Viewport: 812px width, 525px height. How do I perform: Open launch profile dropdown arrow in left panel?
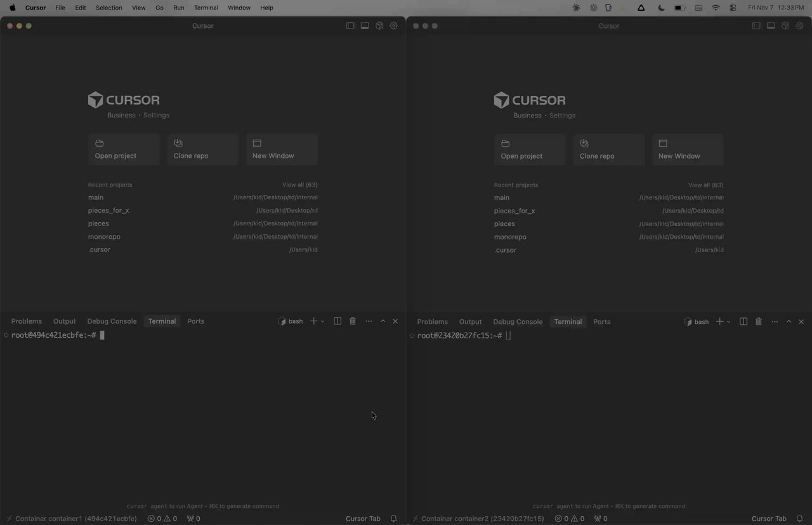[322, 321]
